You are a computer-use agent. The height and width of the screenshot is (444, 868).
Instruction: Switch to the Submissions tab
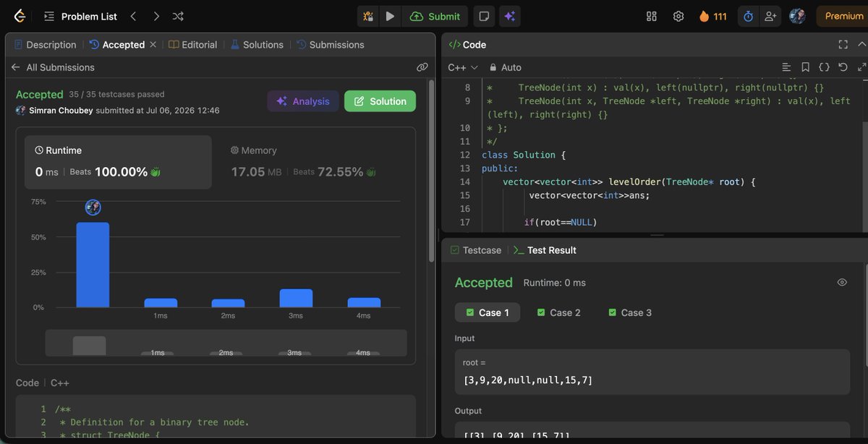(331, 45)
